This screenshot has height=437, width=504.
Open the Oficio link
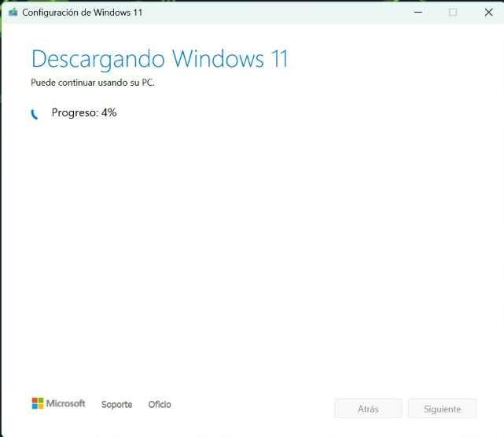point(160,404)
